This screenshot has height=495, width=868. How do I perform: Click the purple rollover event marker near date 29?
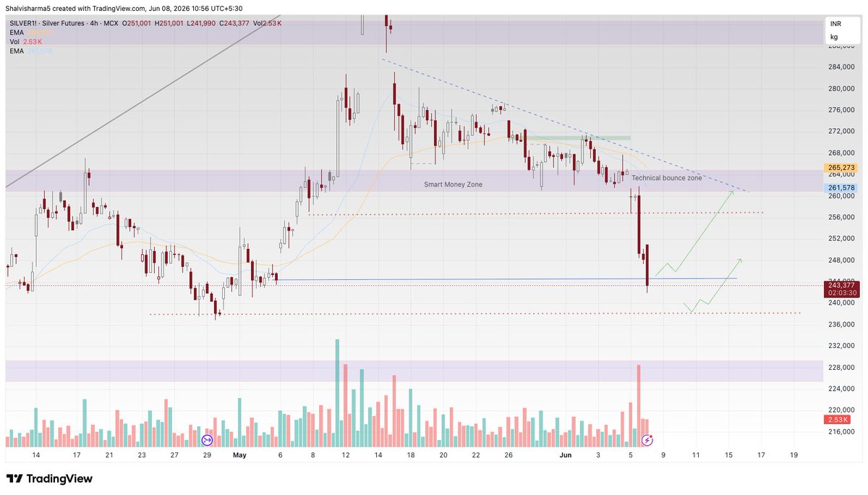tap(207, 440)
